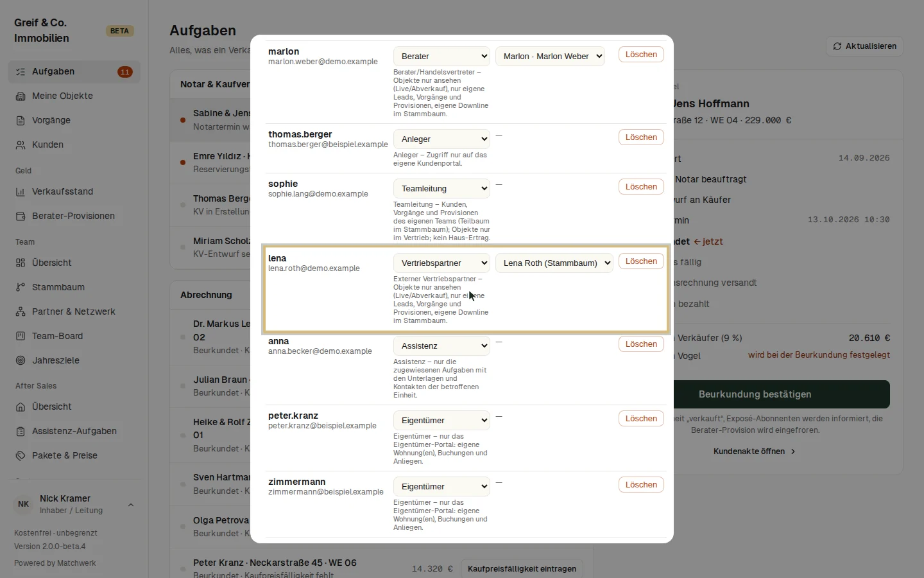The height and width of the screenshot is (578, 924).
Task: Expand the Nick Kramer account menu chevron
Action: point(131,505)
